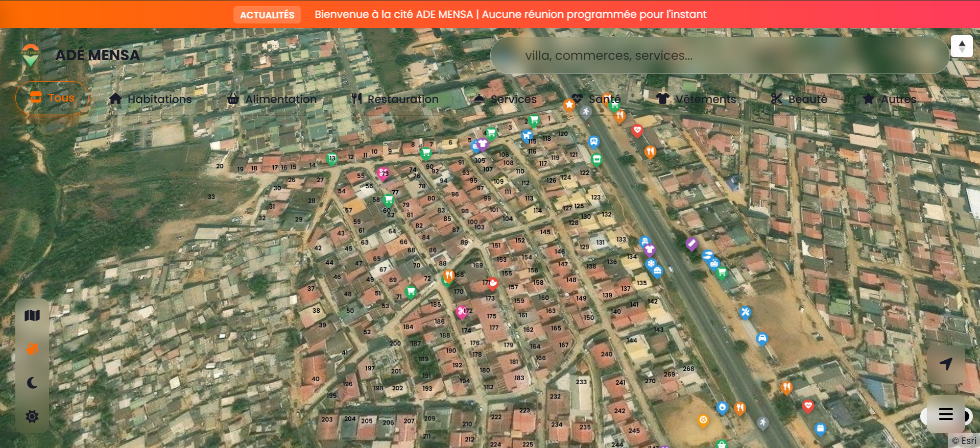Click the ADÉ MENSA logo pin
This screenshot has width=980, height=448.
pos(31,55)
